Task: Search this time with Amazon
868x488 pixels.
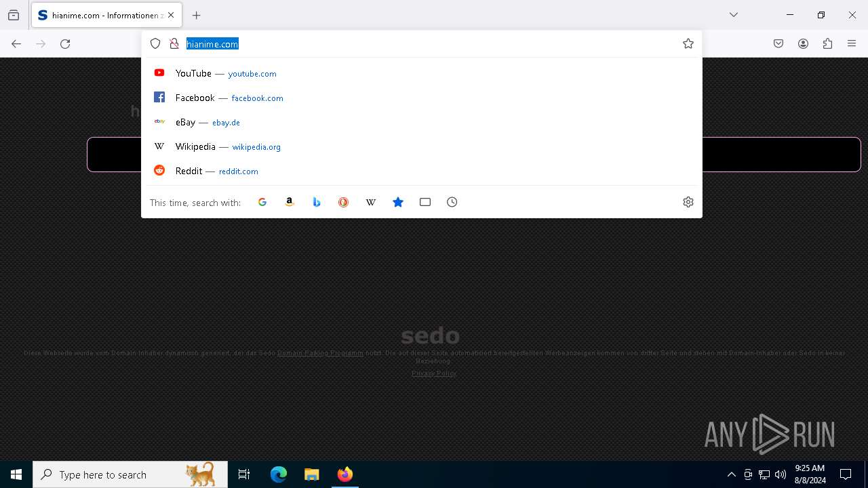Action: pos(290,202)
